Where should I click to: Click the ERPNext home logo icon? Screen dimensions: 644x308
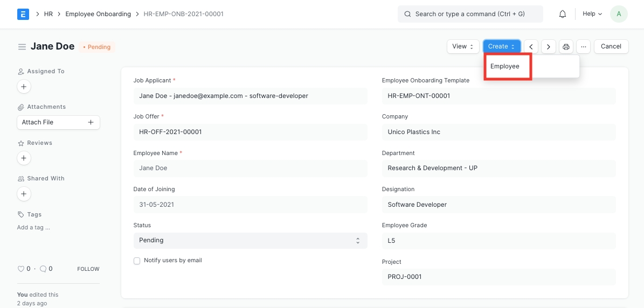coord(23,14)
